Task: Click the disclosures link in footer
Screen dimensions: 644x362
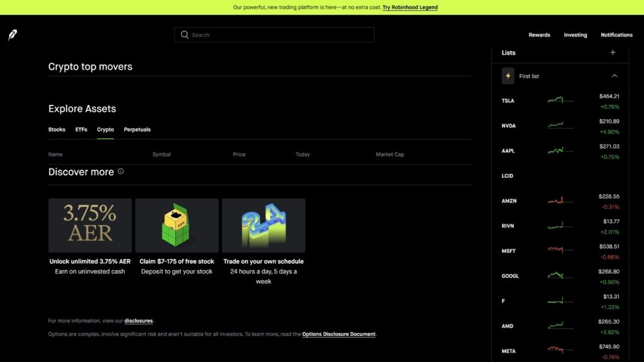Action: [x=138, y=321]
